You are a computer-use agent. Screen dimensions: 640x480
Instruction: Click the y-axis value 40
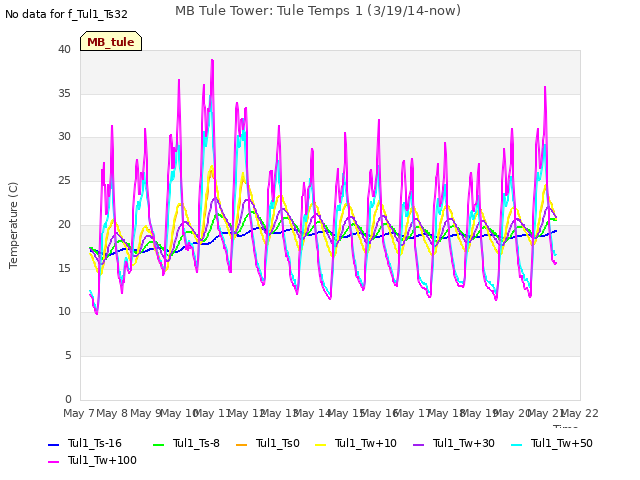point(64,49)
